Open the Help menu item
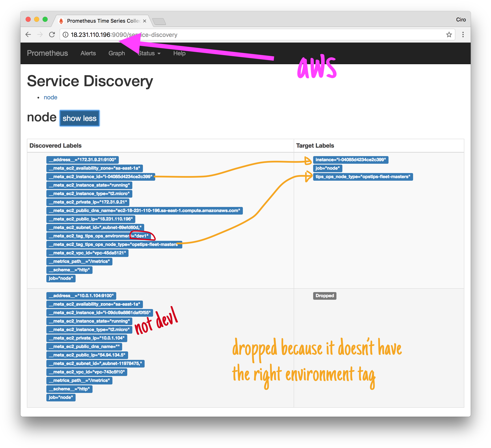This screenshot has height=448, width=491. tap(179, 53)
